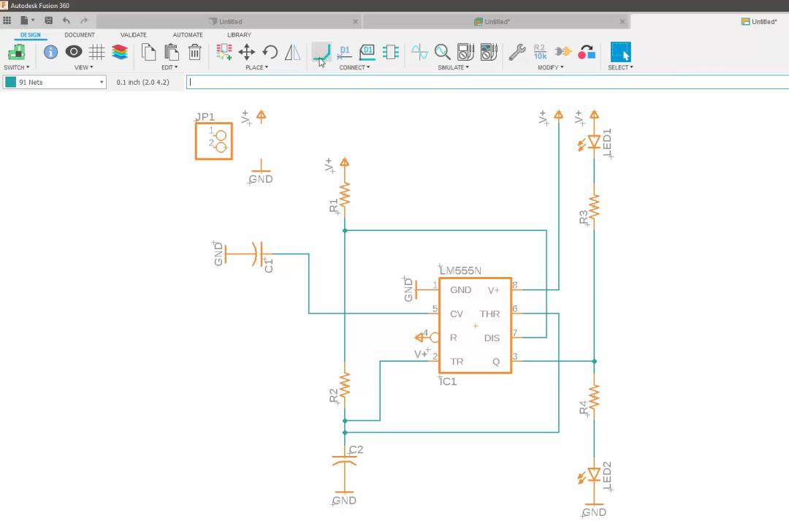The height and width of the screenshot is (532, 789).
Task: Activate the Move arrows tool
Action: pyautogui.click(x=247, y=52)
